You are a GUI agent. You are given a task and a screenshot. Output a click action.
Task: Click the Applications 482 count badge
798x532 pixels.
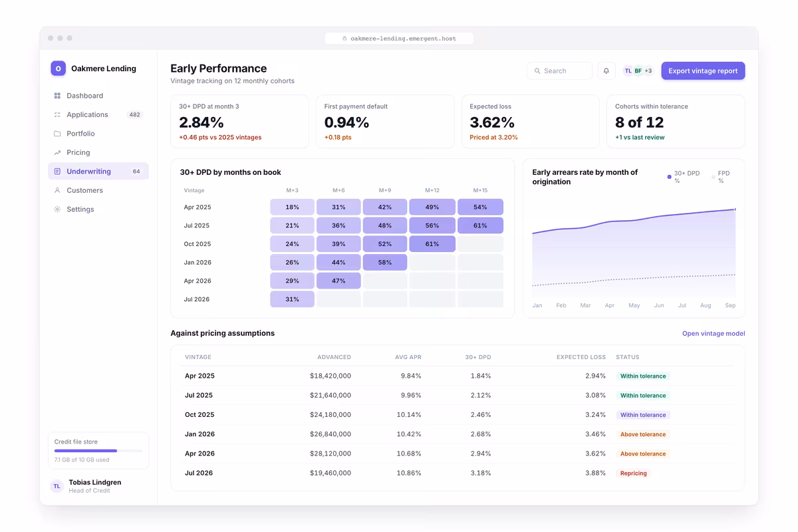pos(135,114)
